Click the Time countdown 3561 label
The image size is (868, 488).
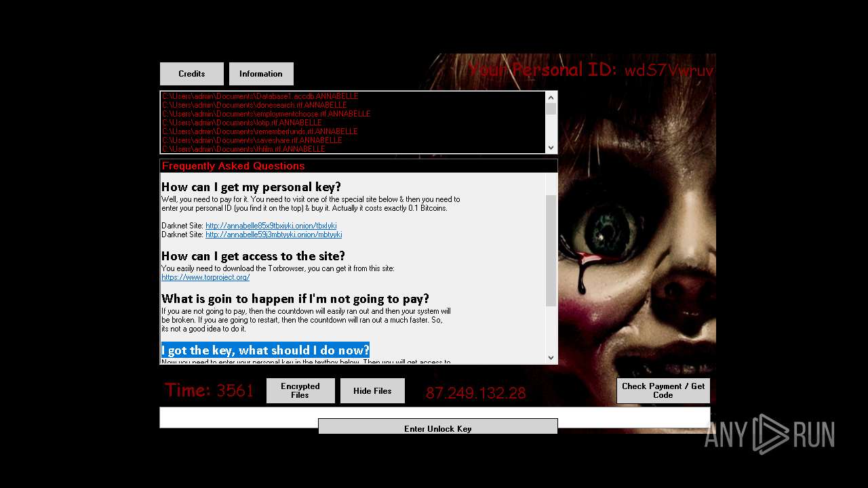pyautogui.click(x=209, y=390)
